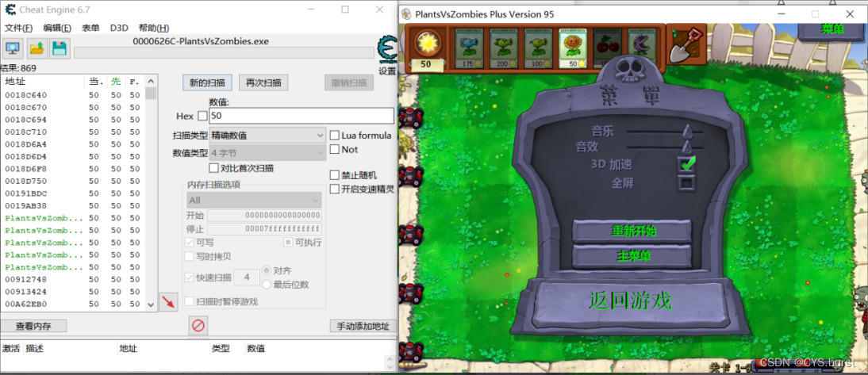
Task: Click the 新的扫描 button
Action: pyautogui.click(x=207, y=83)
